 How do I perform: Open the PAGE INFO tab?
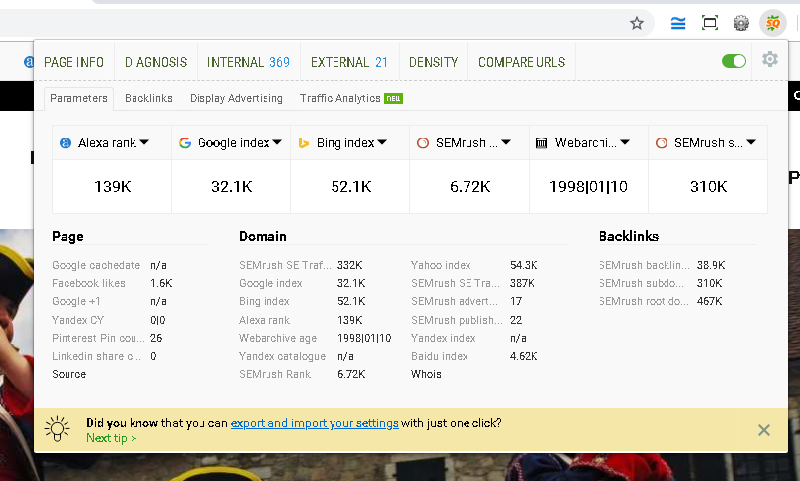point(74,62)
